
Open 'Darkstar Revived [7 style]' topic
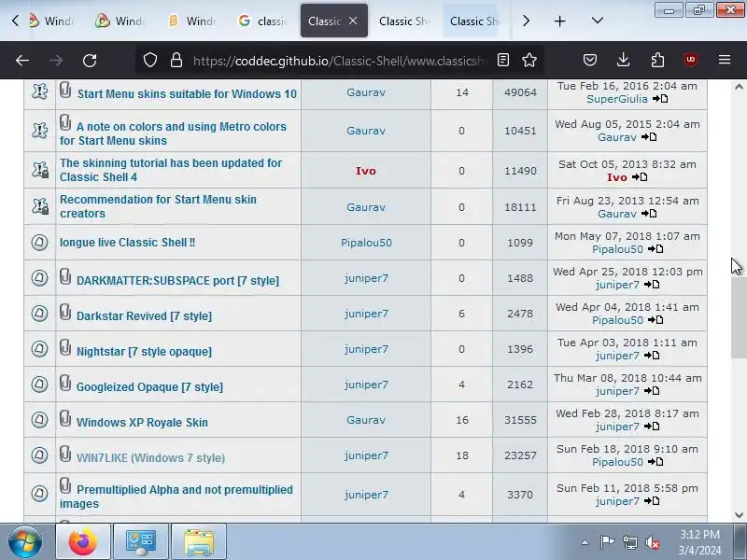click(144, 315)
